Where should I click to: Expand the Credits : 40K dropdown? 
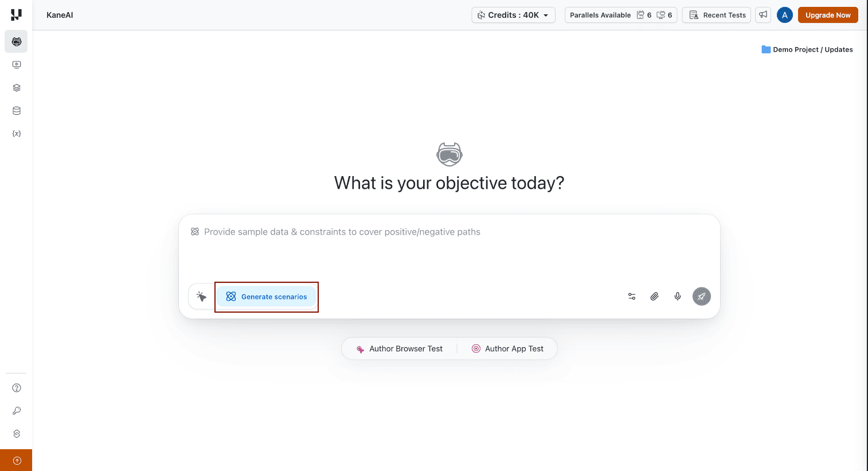[513, 15]
